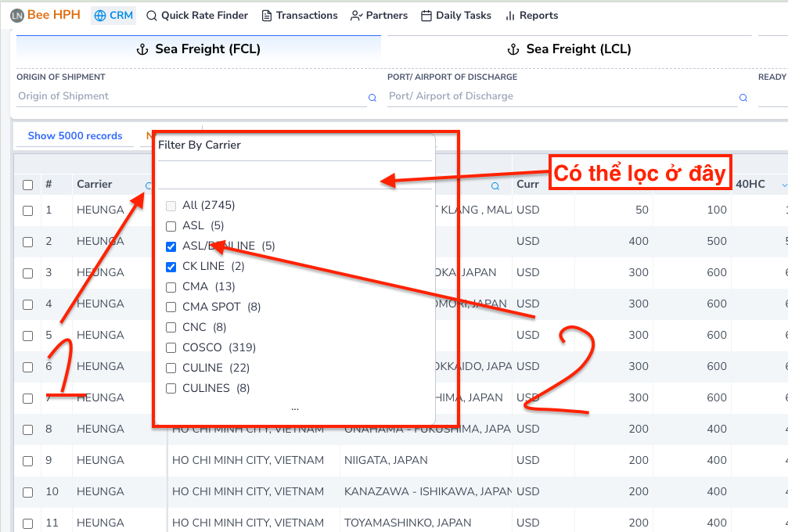Expand more carriers via the ellipsis
788x532 pixels.
tap(294, 408)
